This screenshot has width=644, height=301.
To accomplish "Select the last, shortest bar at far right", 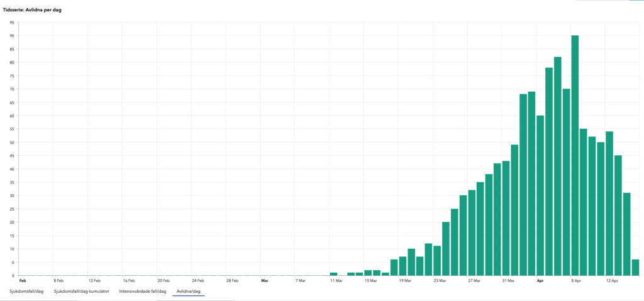I will (x=635, y=267).
